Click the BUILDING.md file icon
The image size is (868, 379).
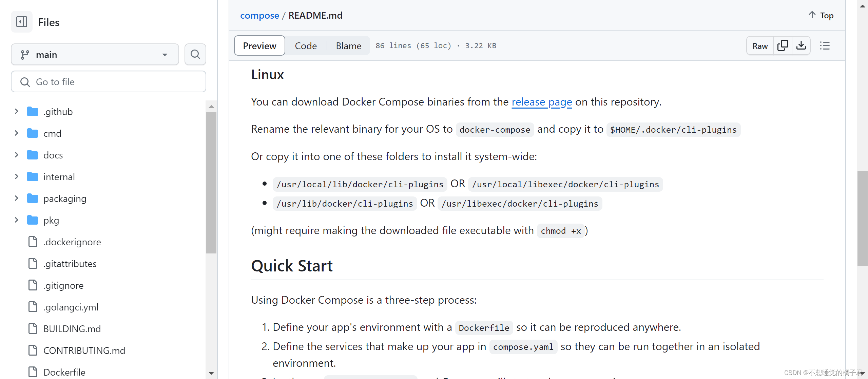pyautogui.click(x=33, y=328)
